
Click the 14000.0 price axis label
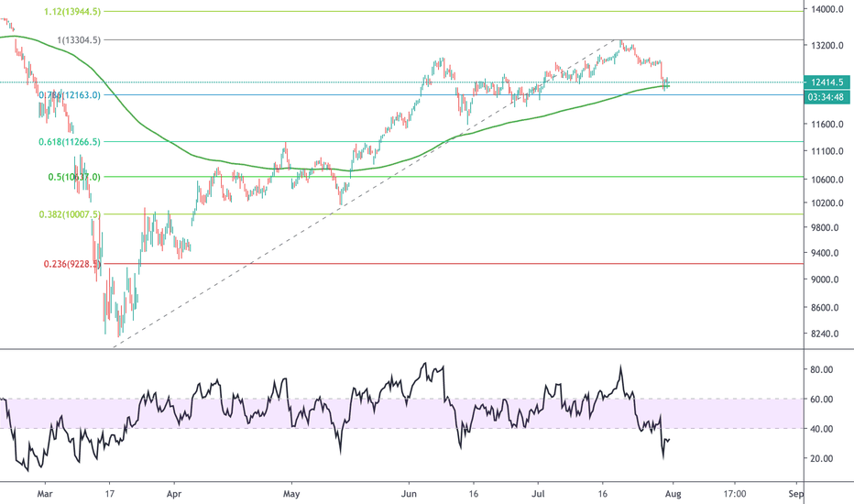pyautogui.click(x=827, y=9)
